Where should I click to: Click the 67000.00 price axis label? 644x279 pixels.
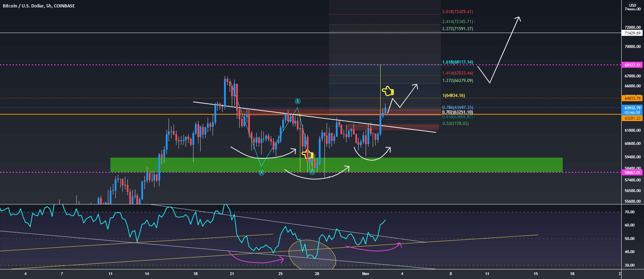tap(633, 76)
